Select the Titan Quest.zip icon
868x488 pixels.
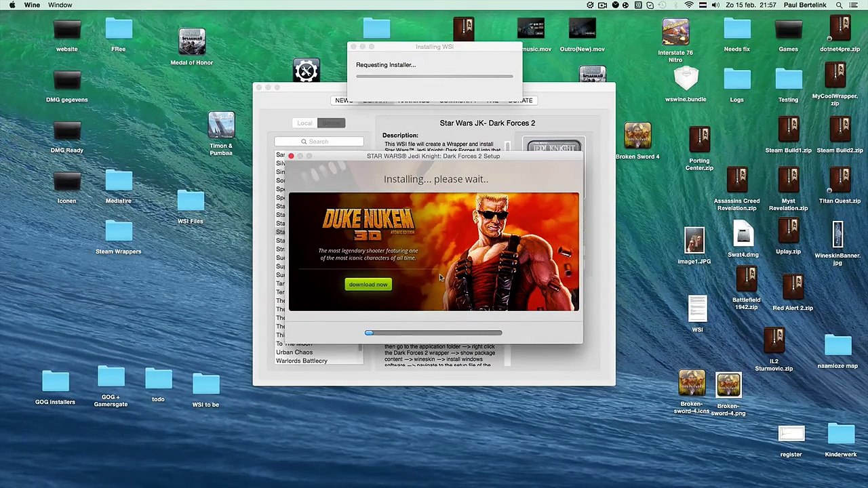pyautogui.click(x=840, y=180)
